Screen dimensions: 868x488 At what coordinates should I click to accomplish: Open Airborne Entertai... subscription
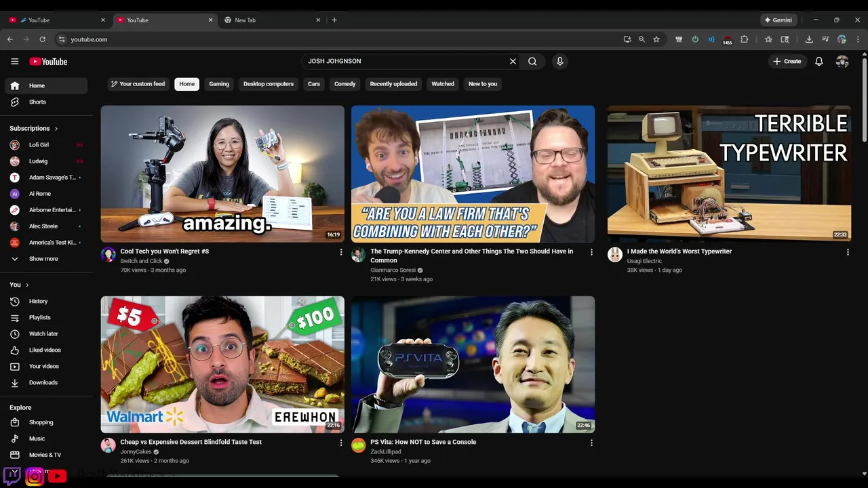pos(46,210)
